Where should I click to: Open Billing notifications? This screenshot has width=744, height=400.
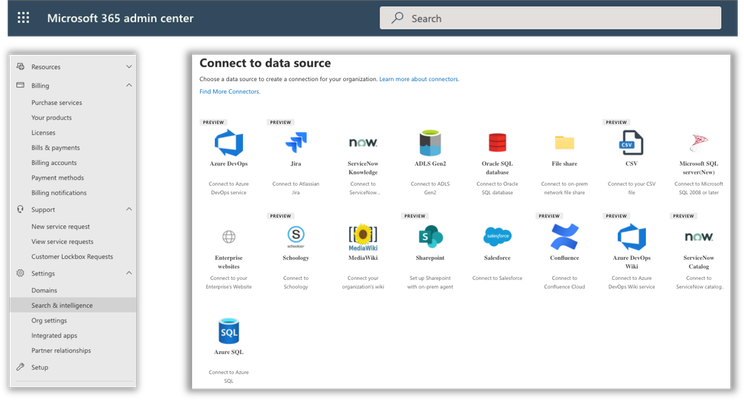tap(59, 193)
